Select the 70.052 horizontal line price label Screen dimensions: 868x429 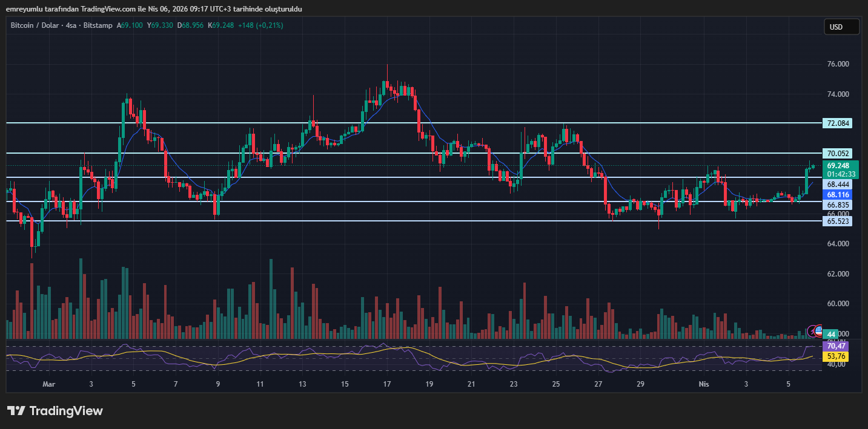click(838, 153)
